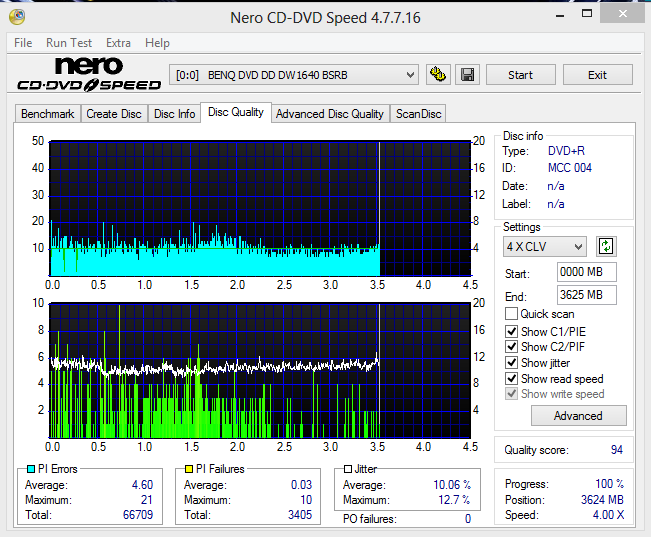Click PI Failures total value 3405

[300, 515]
